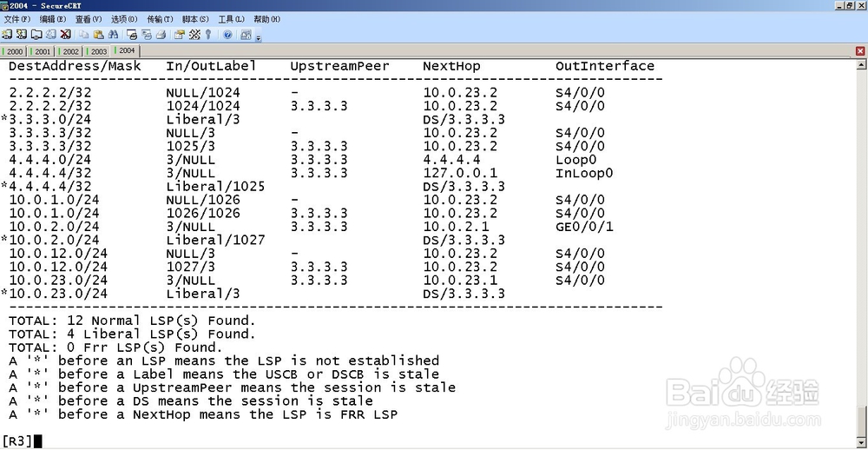868x450 pixels.
Task: Open the 查看(V) menu
Action: click(89, 19)
